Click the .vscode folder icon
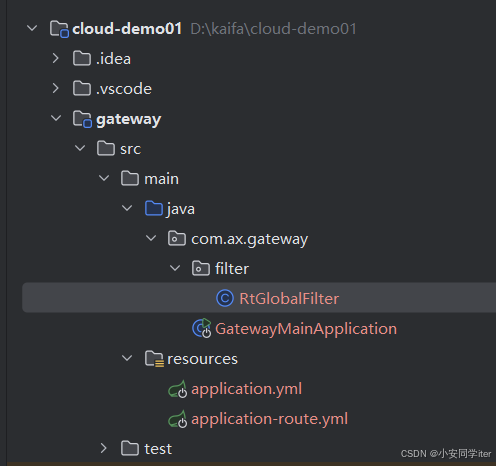Image resolution: width=496 pixels, height=466 pixels. pyautogui.click(x=82, y=88)
